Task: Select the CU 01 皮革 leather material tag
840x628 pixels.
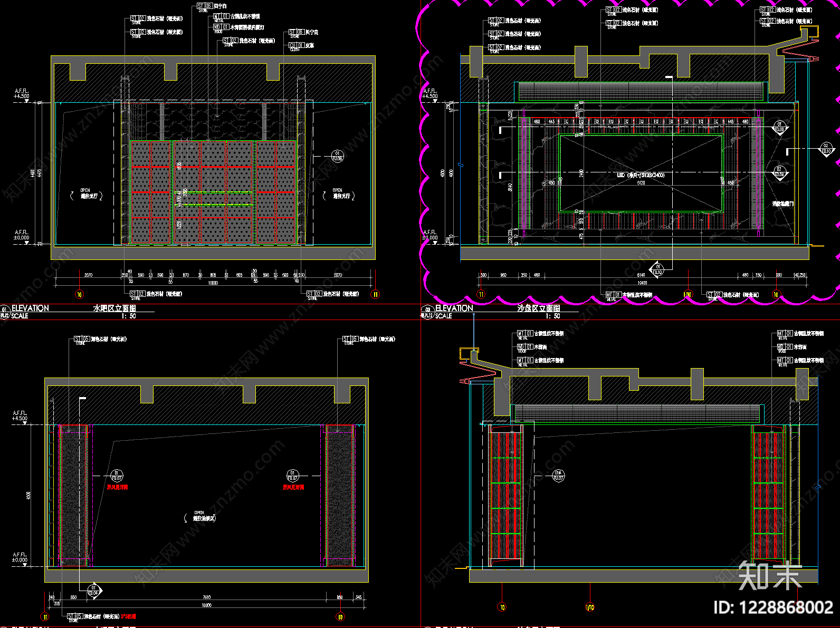Action: (301, 46)
